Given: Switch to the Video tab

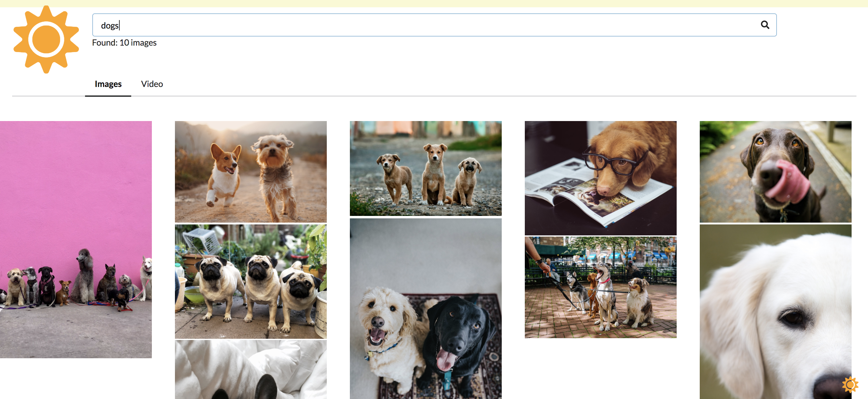Looking at the screenshot, I should [x=152, y=84].
